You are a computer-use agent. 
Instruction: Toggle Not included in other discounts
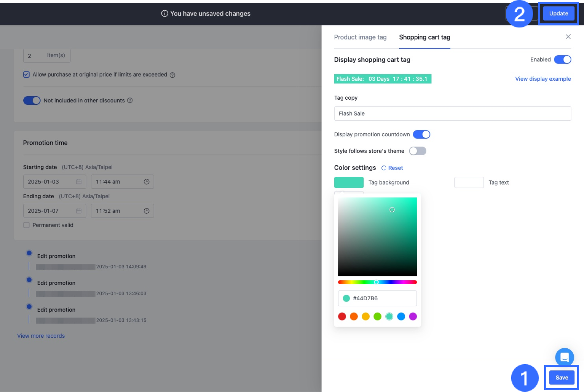[32, 100]
